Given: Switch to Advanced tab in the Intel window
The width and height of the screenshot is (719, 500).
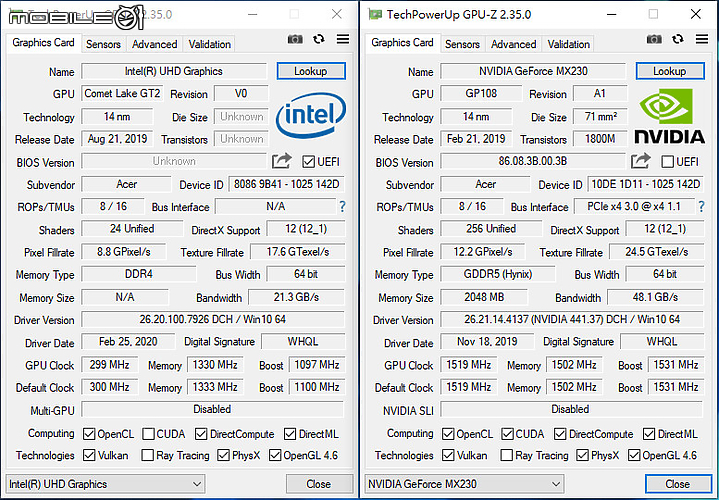Looking at the screenshot, I should click(x=155, y=44).
